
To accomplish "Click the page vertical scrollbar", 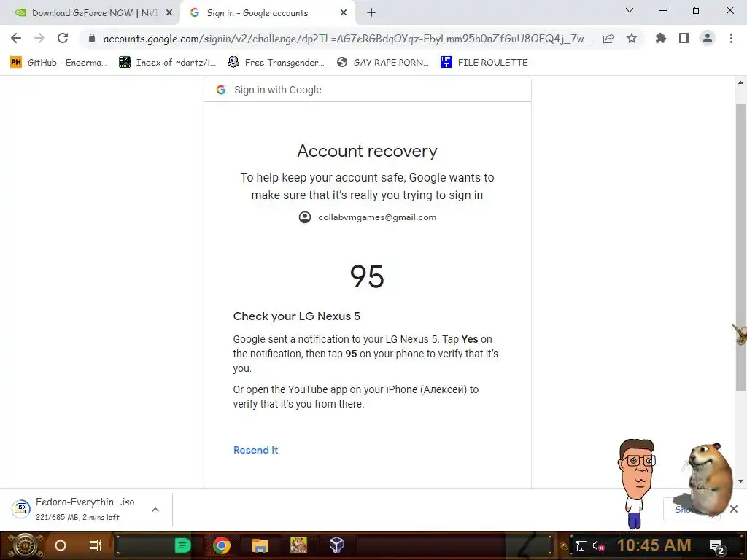I will [740, 246].
